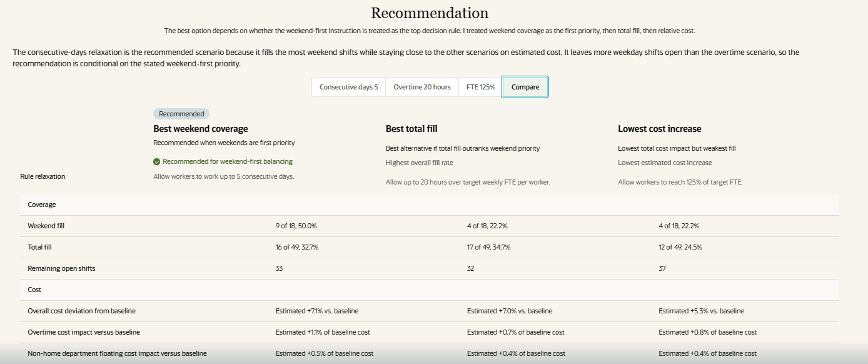The height and width of the screenshot is (364, 868).
Task: Click Estimated +7.1% vs. baseline cell
Action: coord(317,311)
